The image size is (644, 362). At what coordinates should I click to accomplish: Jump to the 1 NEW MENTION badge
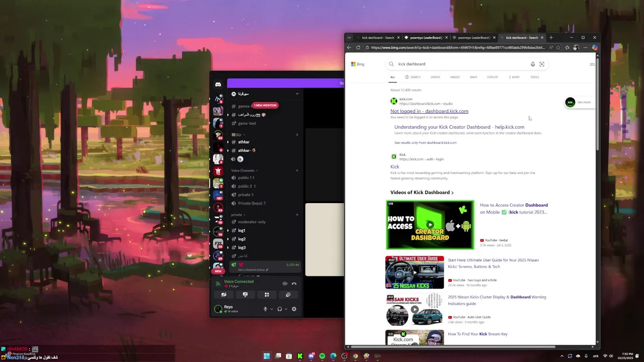point(265,105)
